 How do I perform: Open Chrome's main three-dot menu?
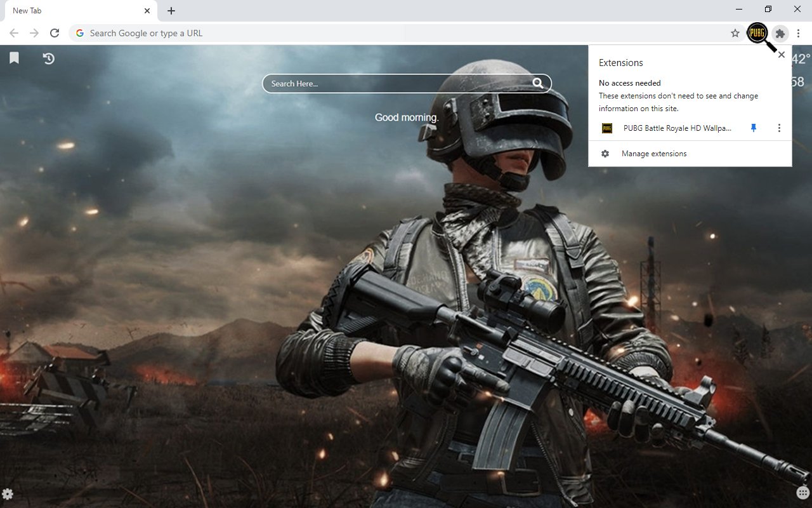pos(799,33)
